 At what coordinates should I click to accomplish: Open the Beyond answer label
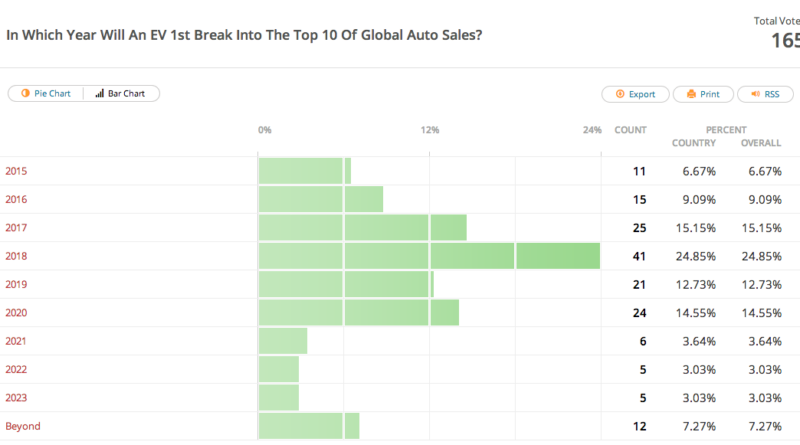[23, 426]
